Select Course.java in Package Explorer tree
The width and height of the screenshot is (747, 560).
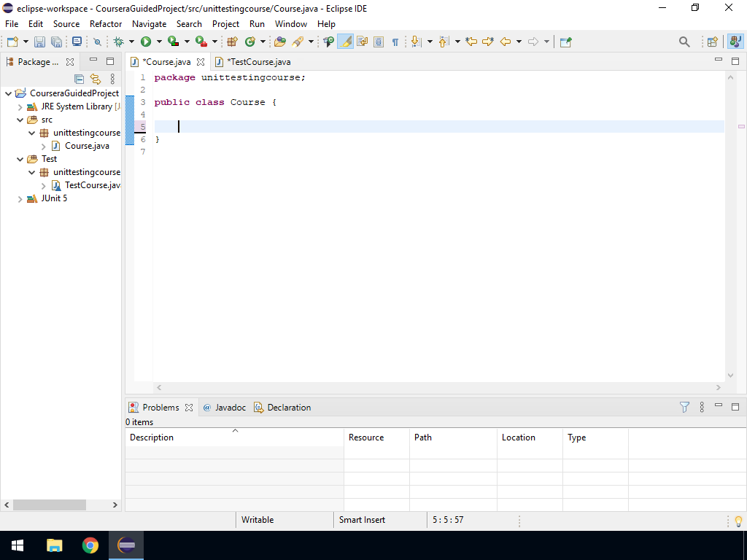(x=87, y=146)
